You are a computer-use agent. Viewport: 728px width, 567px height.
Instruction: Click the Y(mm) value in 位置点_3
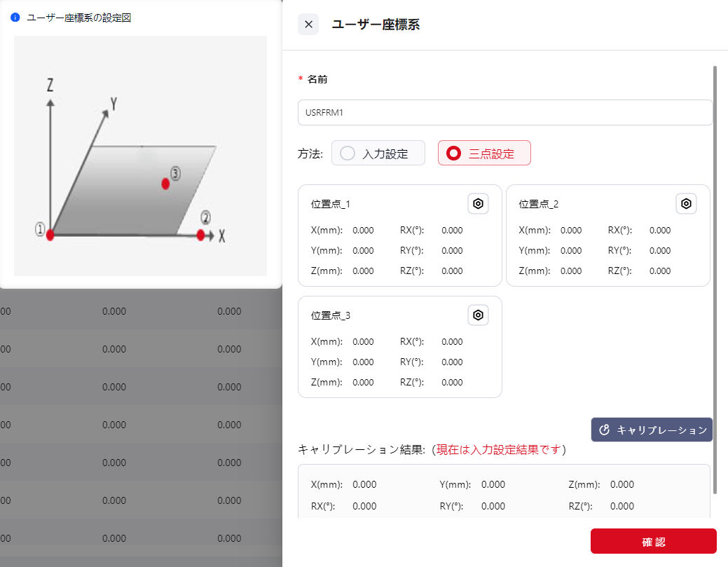pos(363,362)
